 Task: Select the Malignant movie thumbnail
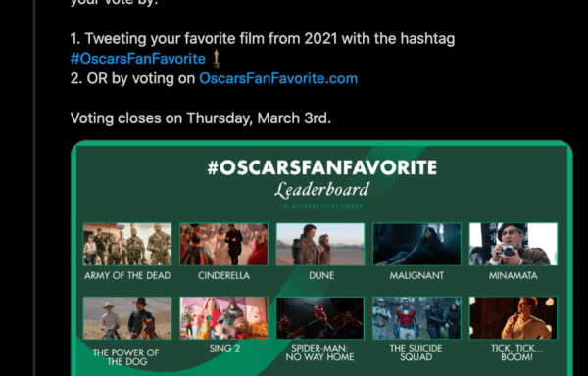(x=416, y=244)
